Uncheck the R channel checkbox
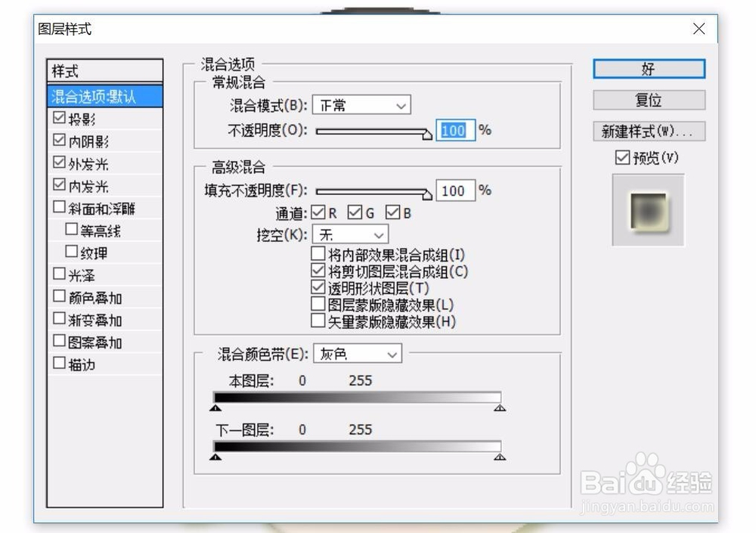756x533 pixels. click(x=318, y=212)
